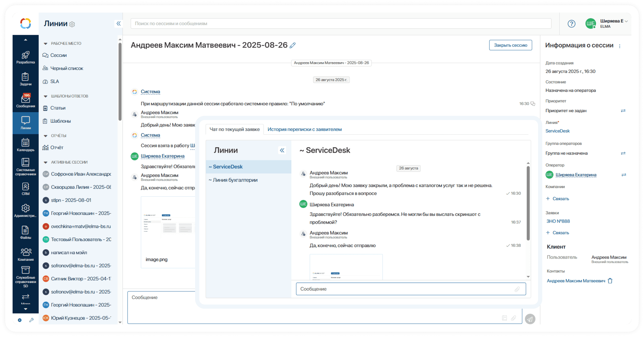Collapse the АКТИВНЫЕ СЕССИИ group
This screenshot has height=337, width=644.
45,162
